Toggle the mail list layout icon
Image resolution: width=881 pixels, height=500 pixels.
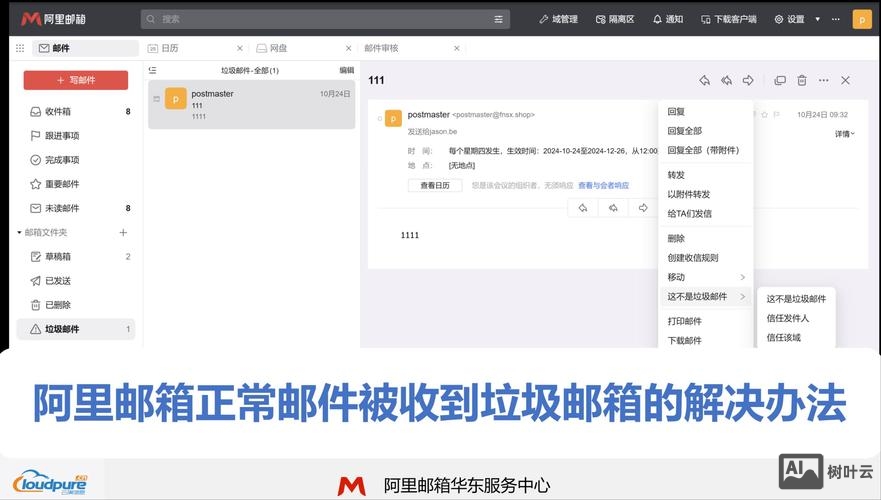pos(152,70)
